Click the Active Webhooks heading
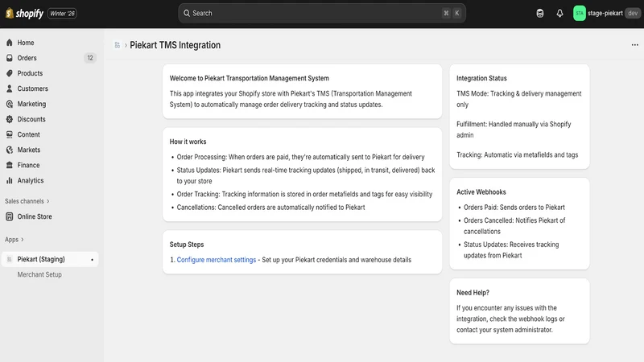Image resolution: width=644 pixels, height=362 pixels. [481, 192]
